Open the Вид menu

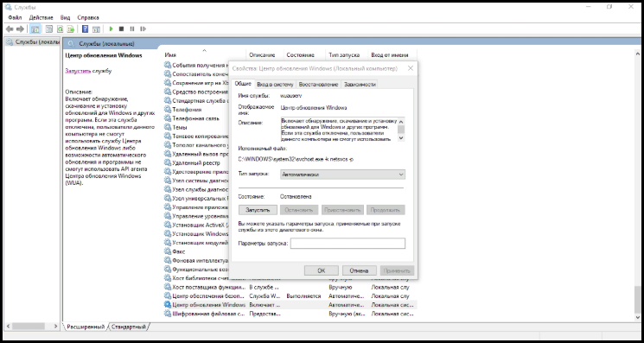(66, 17)
